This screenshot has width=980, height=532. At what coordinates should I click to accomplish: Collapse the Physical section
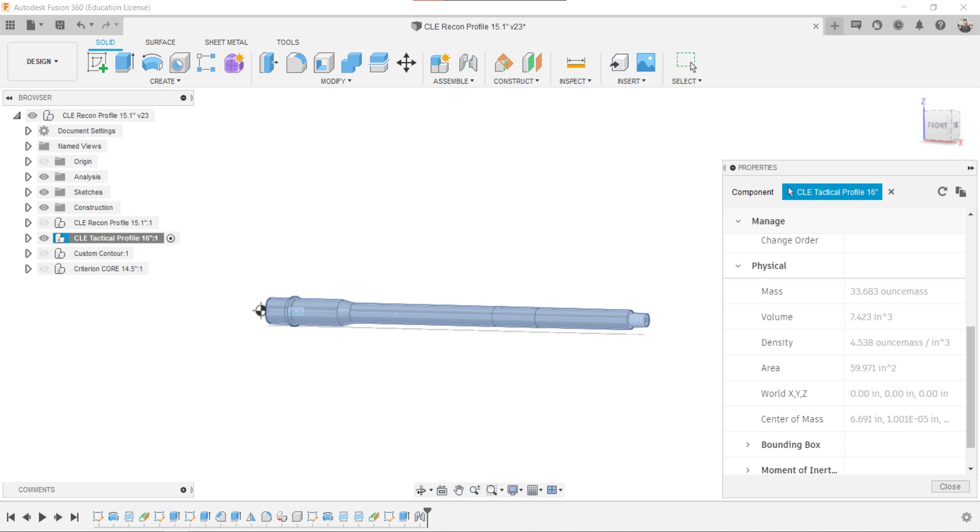738,265
